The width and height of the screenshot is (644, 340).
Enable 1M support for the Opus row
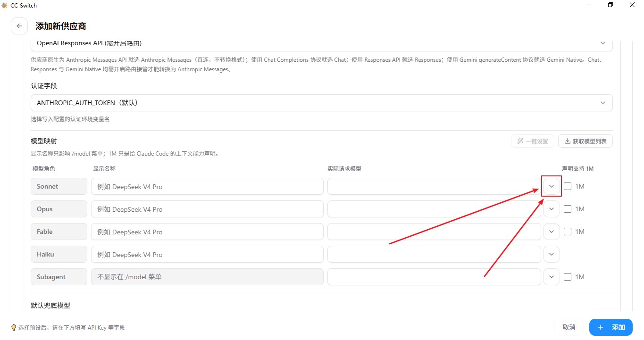(568, 209)
